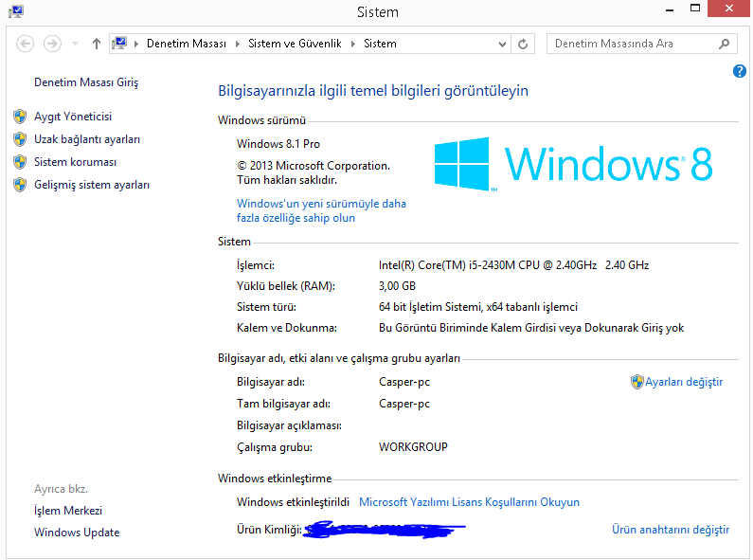The width and height of the screenshot is (753, 560).
Task: Open Microsoft Yazılımı Lisans Koşullarını Okuyun
Action: pos(469,502)
